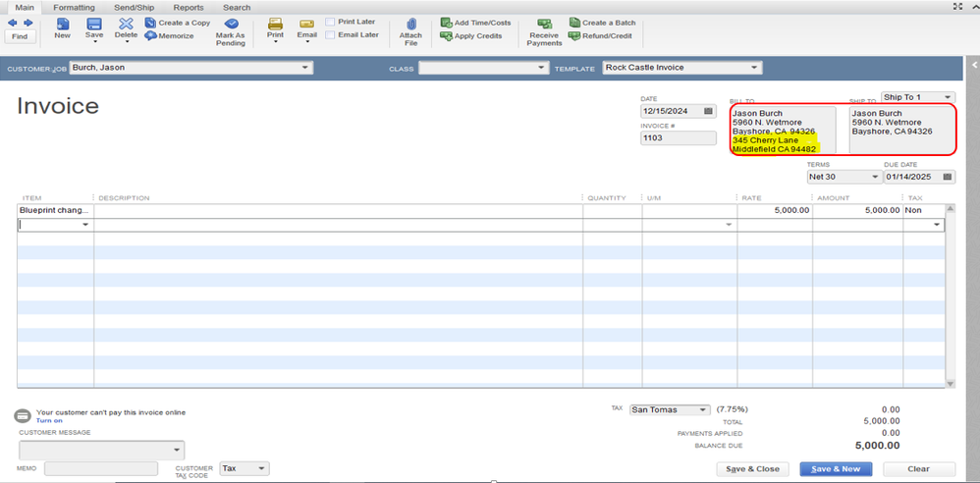Viewport: 980px width, 483px height.
Task: Go to previous invoice with left arrow
Action: (12, 23)
